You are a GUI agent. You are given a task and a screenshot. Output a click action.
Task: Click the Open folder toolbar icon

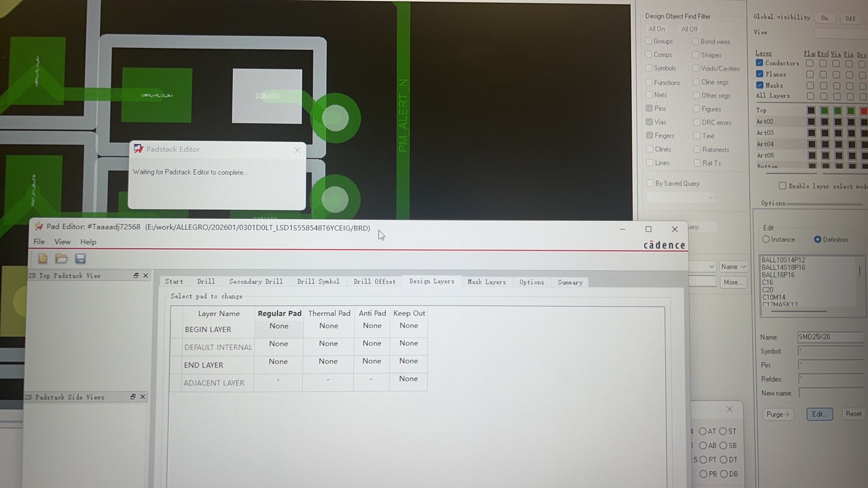(x=61, y=258)
